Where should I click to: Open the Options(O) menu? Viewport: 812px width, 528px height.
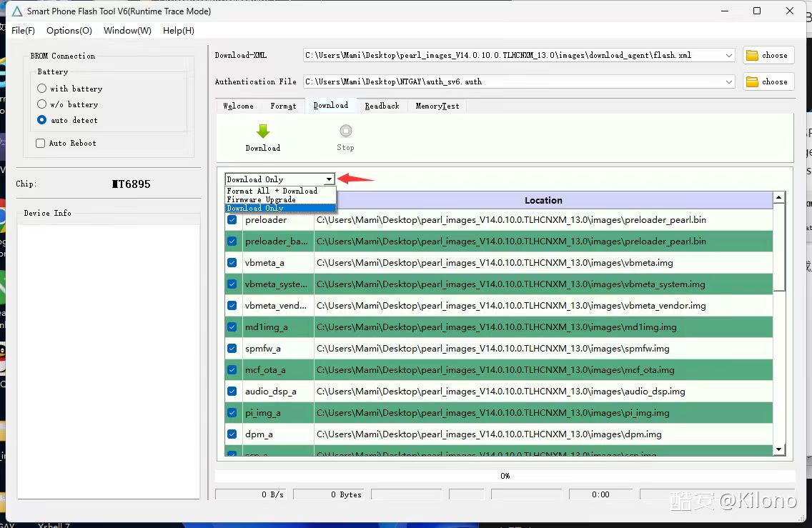point(69,31)
